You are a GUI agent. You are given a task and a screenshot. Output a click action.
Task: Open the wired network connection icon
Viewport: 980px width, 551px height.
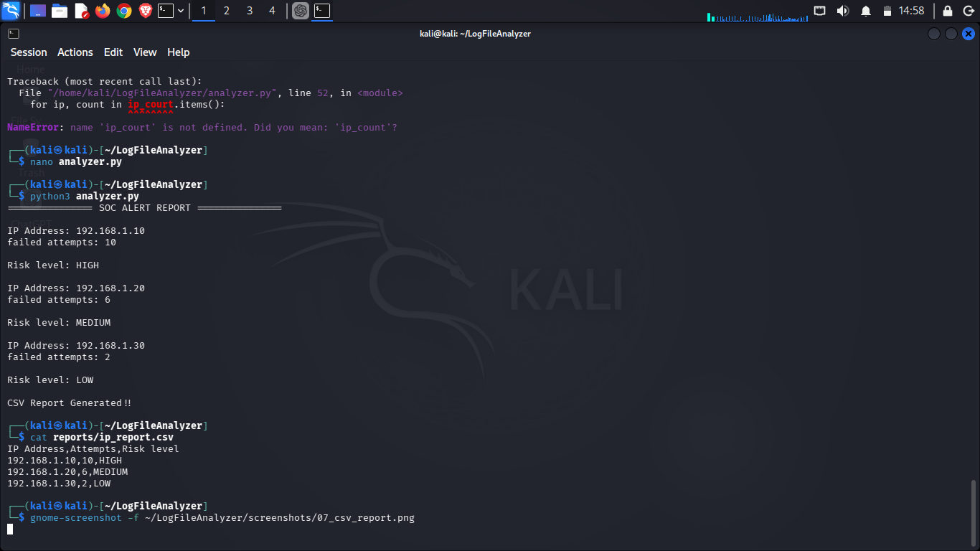click(x=820, y=11)
